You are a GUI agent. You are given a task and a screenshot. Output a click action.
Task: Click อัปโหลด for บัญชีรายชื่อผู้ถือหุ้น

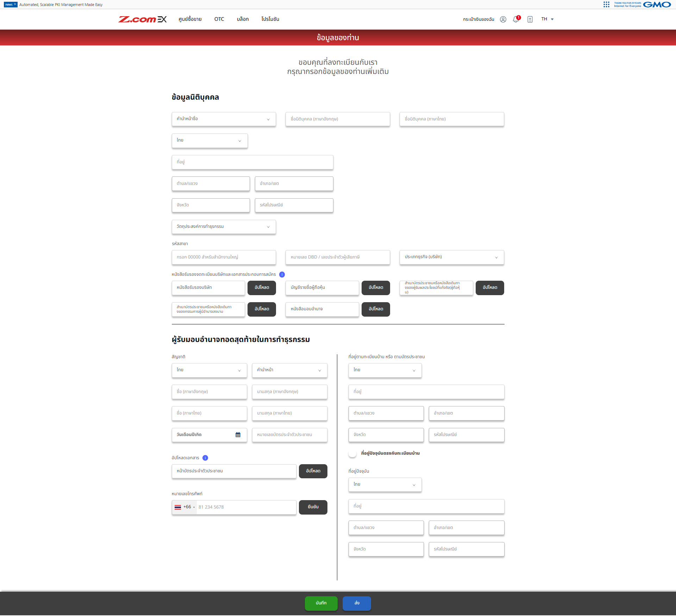pyautogui.click(x=376, y=288)
